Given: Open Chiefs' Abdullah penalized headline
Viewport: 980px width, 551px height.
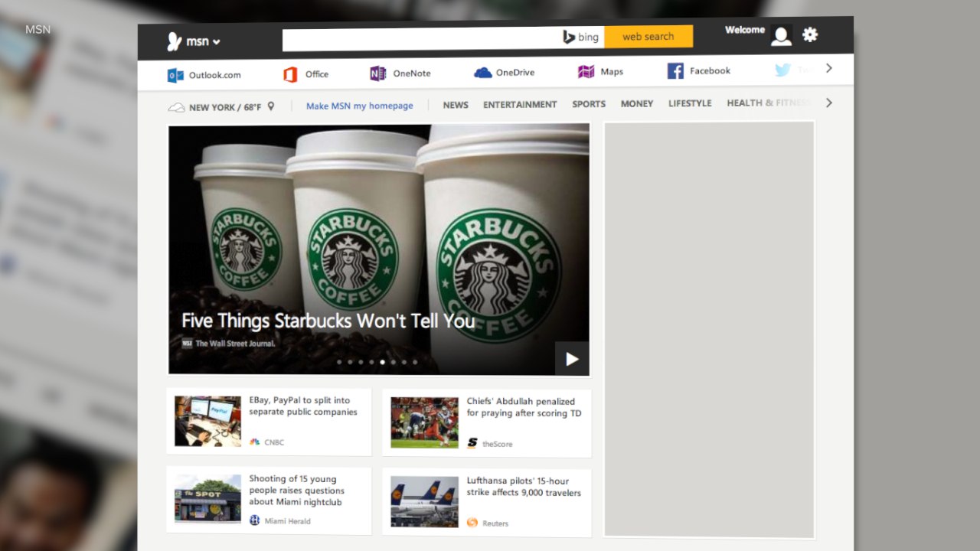Looking at the screenshot, I should (524, 408).
